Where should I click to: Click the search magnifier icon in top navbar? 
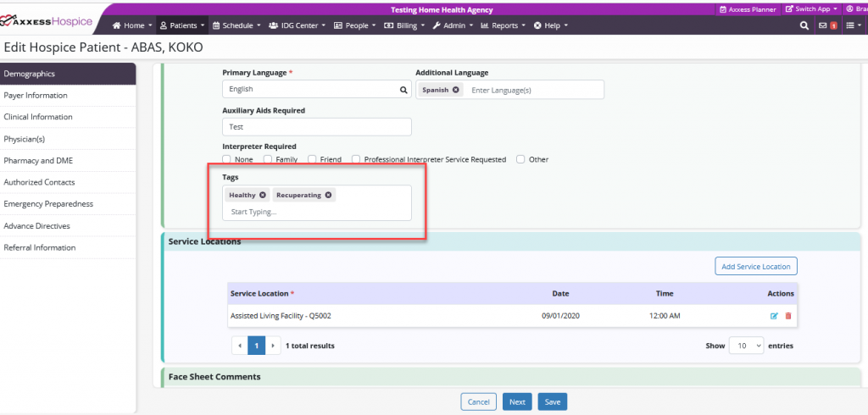(804, 25)
